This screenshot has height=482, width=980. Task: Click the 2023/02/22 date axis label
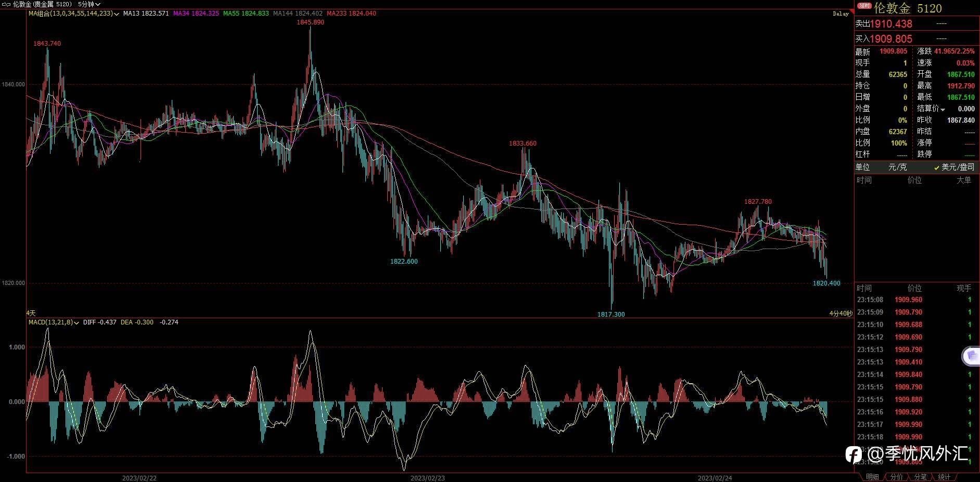[x=139, y=478]
